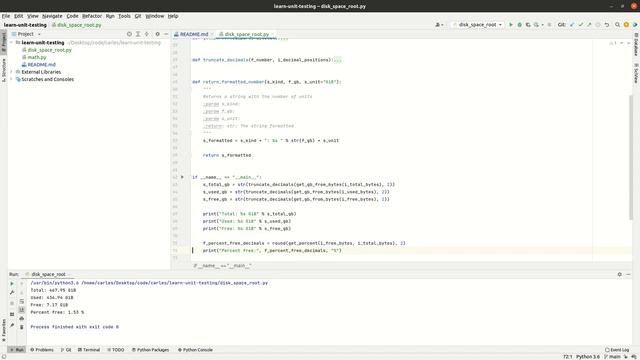Toggle Structure side panel
This screenshot has width=640, height=360.
(x=4, y=70)
